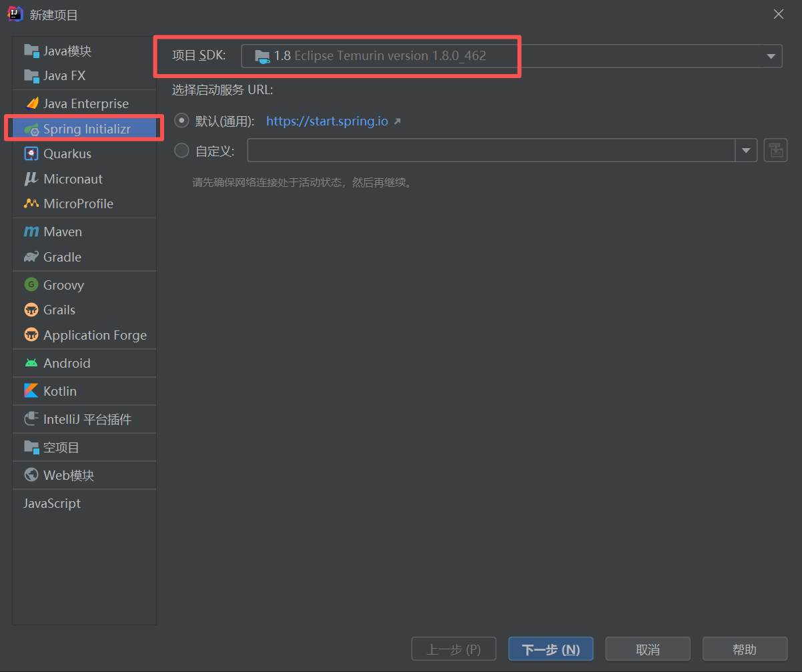Pick 空项目 entry
The width and height of the screenshot is (802, 672).
84,447
